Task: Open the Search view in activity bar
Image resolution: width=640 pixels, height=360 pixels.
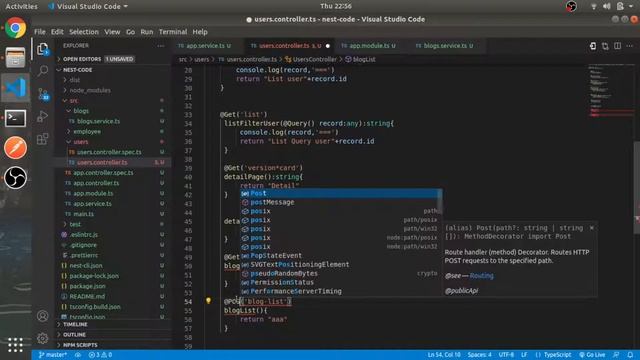Action: pyautogui.click(x=43, y=71)
